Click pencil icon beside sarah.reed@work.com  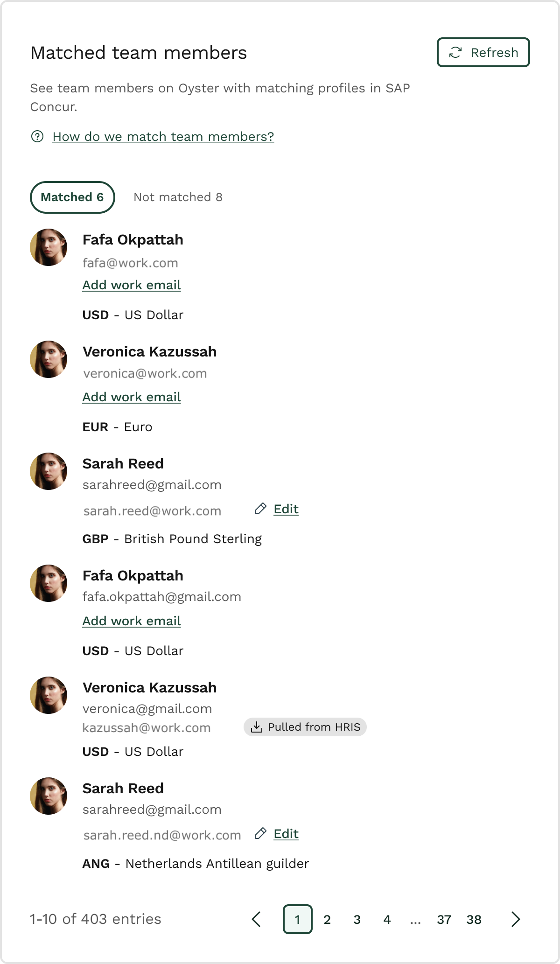click(260, 509)
